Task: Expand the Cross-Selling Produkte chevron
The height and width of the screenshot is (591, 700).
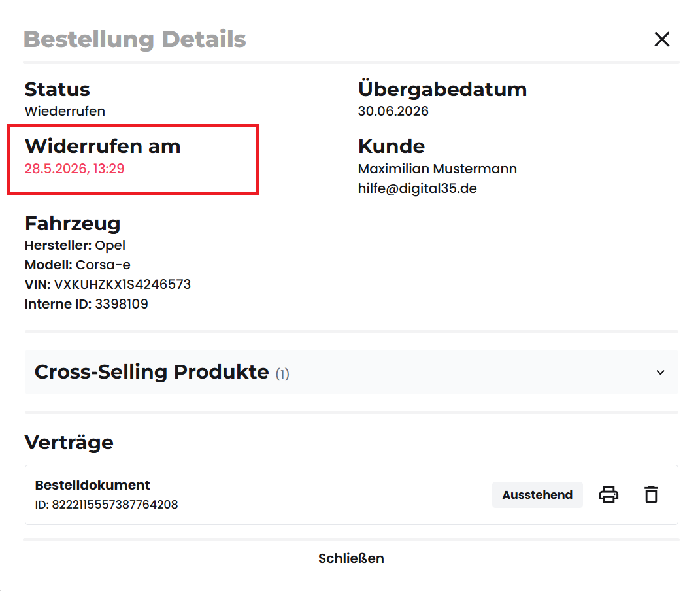Action: 660,372
